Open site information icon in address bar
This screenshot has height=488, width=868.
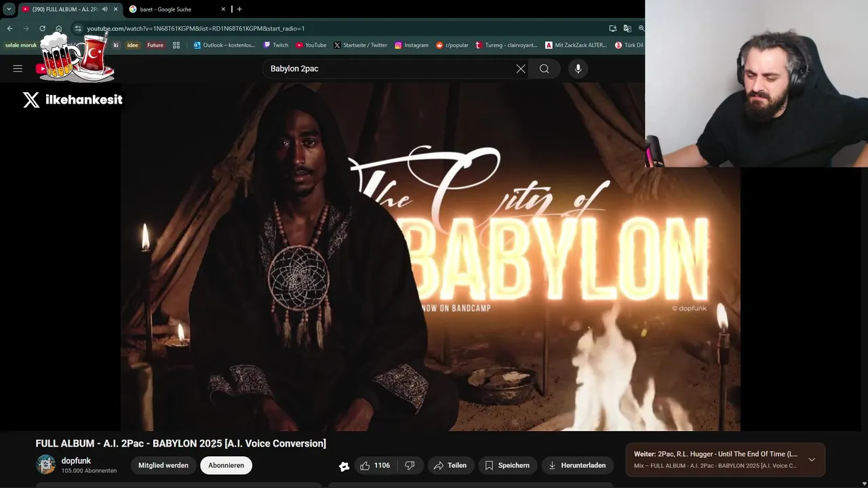[78, 28]
